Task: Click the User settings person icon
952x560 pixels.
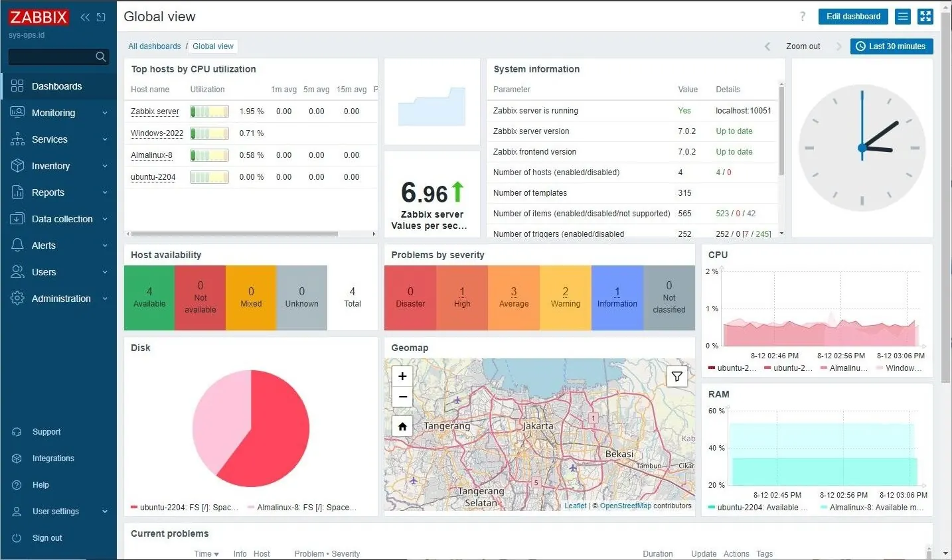Action: (17, 512)
